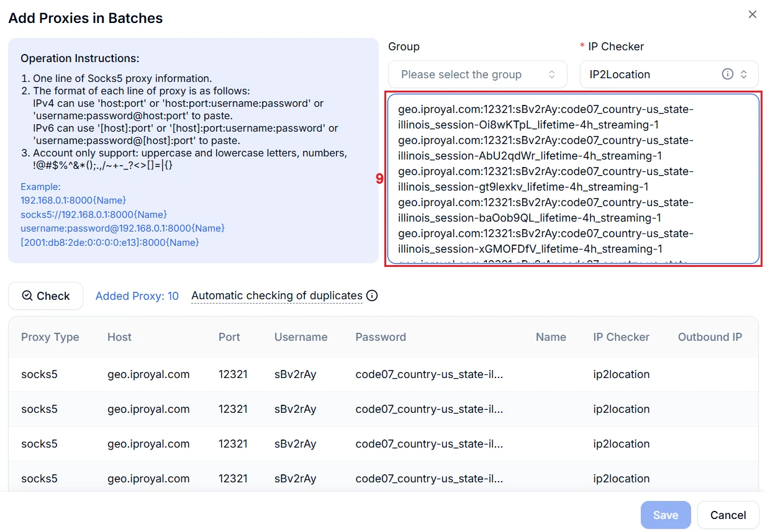Close the Add Proxies in Batches dialog
The image size is (765, 532).
[752, 15]
